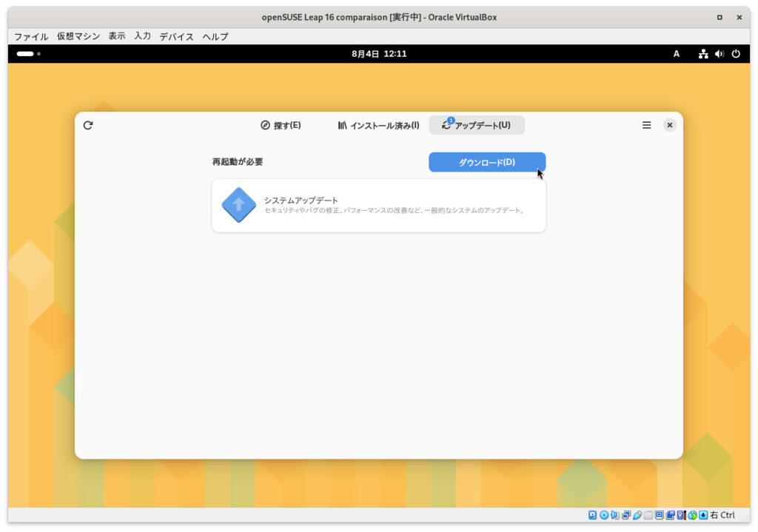Click the wired network icon in top bar
Image resolution: width=758 pixels, height=532 pixels.
click(703, 53)
